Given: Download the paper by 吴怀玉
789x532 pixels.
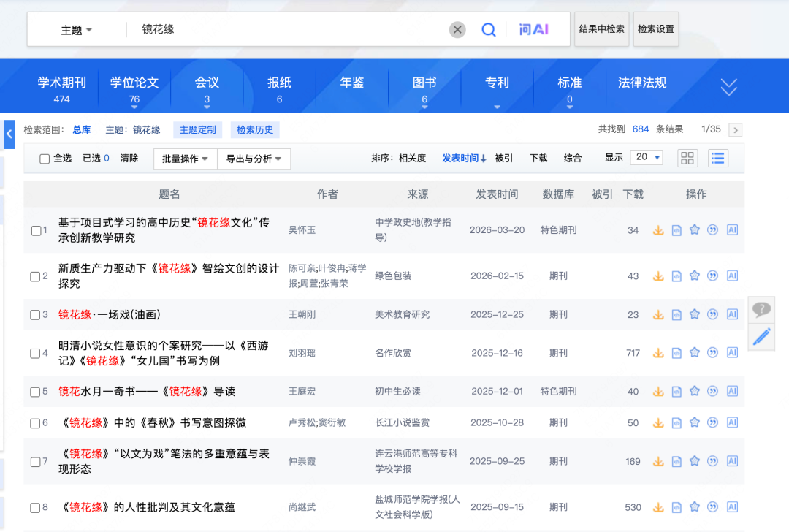Looking at the screenshot, I should point(658,230).
